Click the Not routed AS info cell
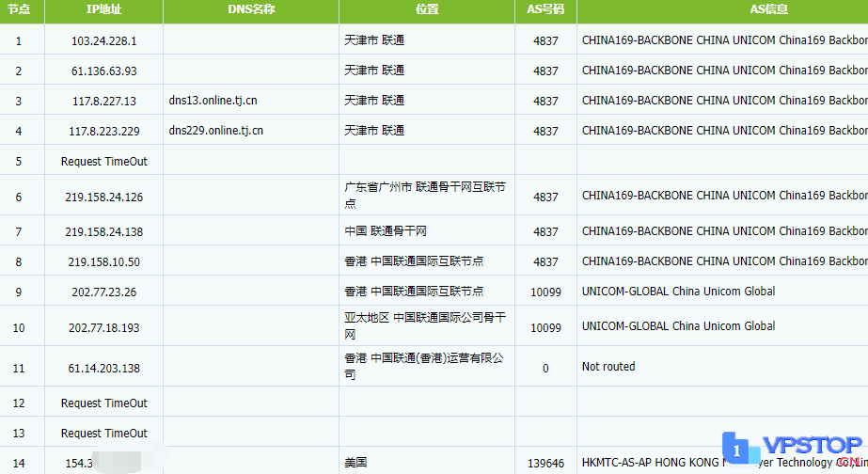This screenshot has height=474, width=868. click(608, 367)
